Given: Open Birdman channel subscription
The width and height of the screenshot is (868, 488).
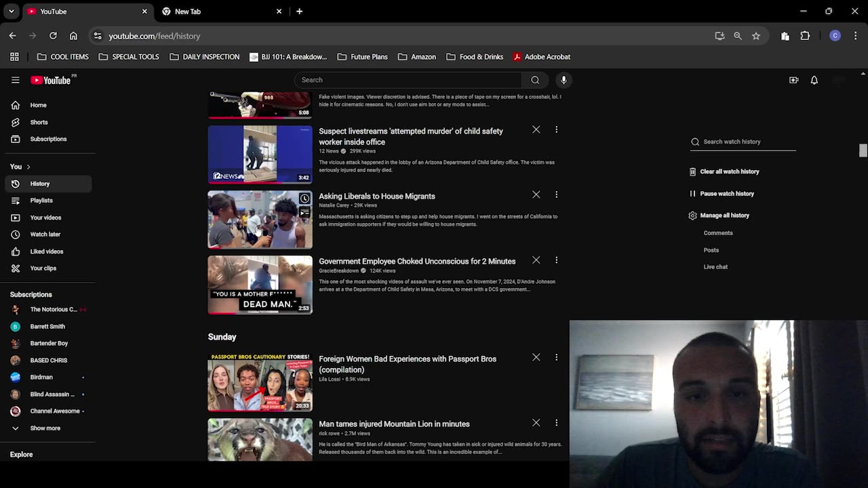Looking at the screenshot, I should click(47, 378).
